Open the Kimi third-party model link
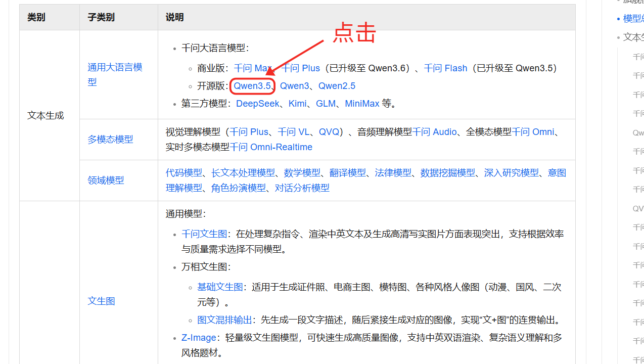The image size is (644, 364). 297,104
